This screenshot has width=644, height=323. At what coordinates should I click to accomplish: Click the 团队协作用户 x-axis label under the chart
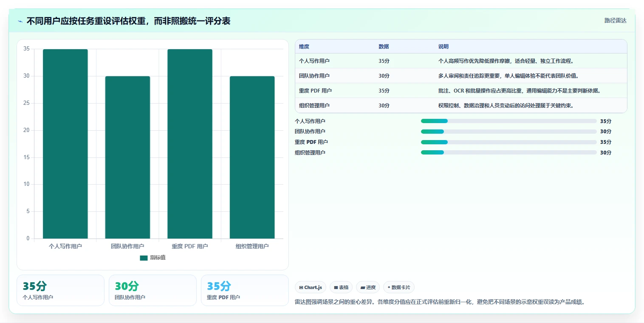tap(127, 246)
